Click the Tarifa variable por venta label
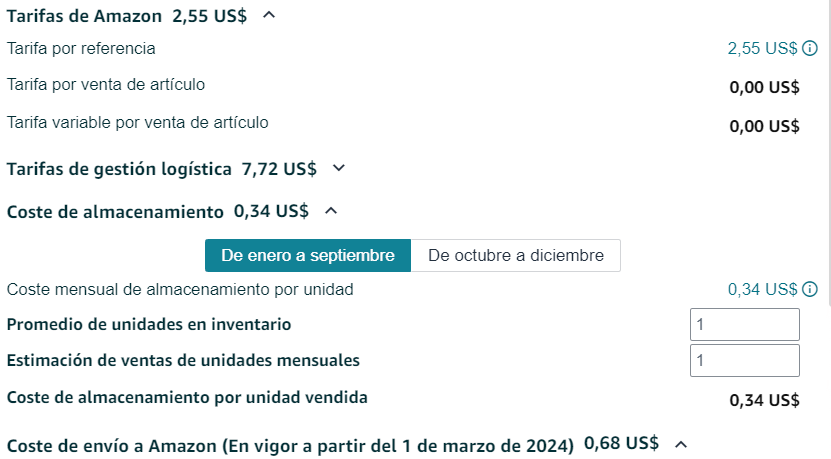 click(x=137, y=122)
